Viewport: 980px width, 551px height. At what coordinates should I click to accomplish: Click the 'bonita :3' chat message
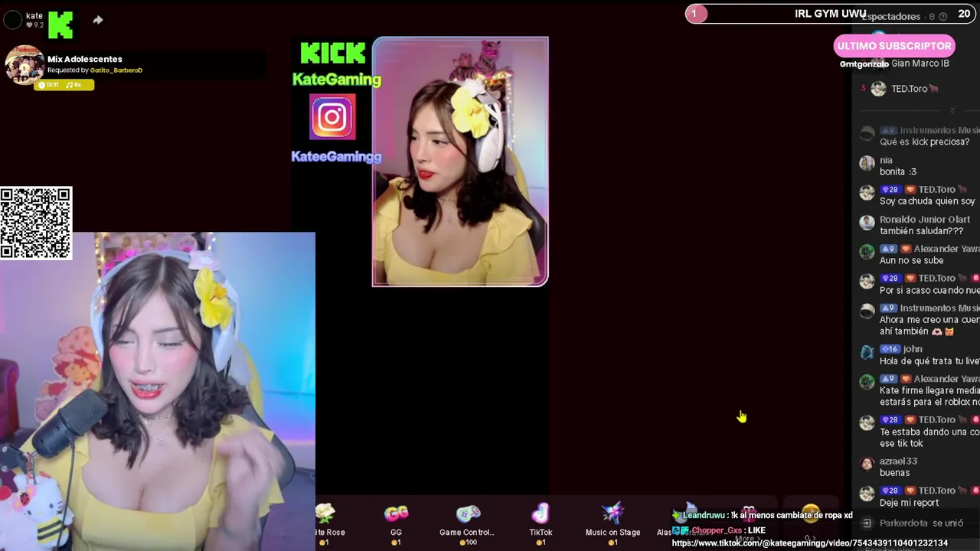point(898,171)
